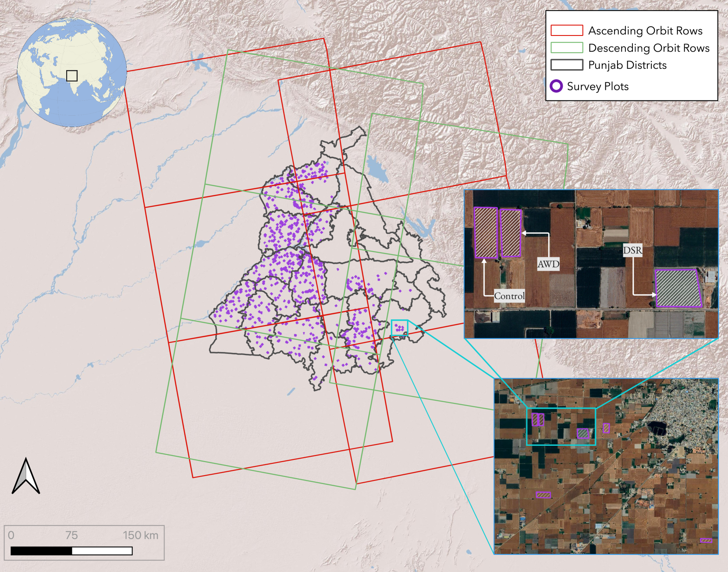Click the white segment of the scale bar
The height and width of the screenshot is (572, 728).
[x=102, y=551]
